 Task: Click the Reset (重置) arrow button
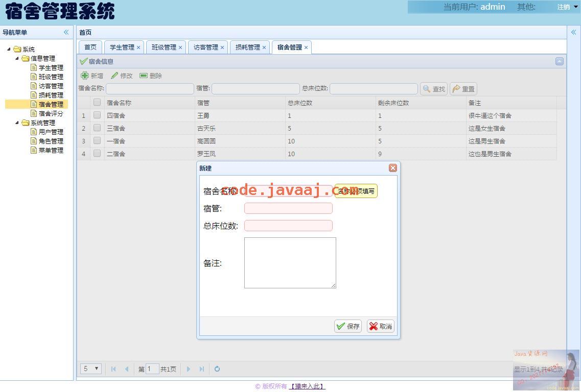pos(463,89)
